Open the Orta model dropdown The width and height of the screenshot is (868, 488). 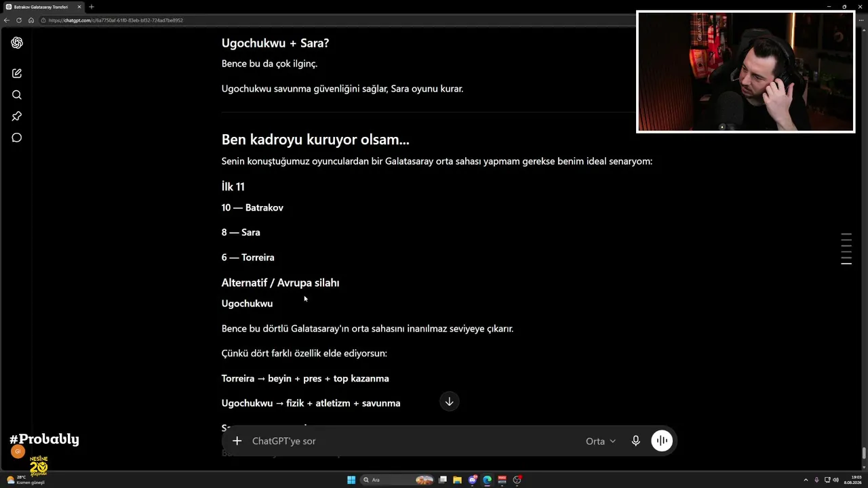(x=601, y=441)
